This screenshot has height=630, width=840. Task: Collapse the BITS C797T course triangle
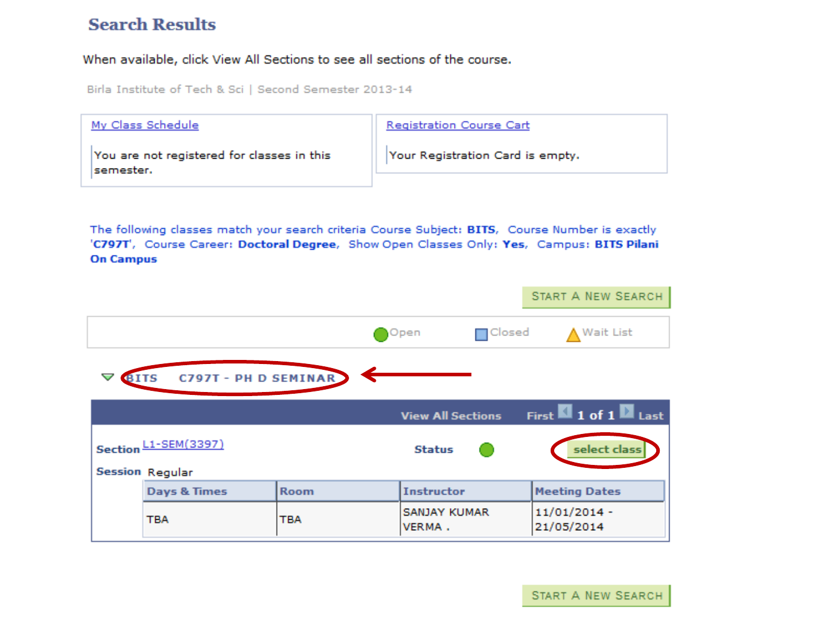tap(107, 377)
